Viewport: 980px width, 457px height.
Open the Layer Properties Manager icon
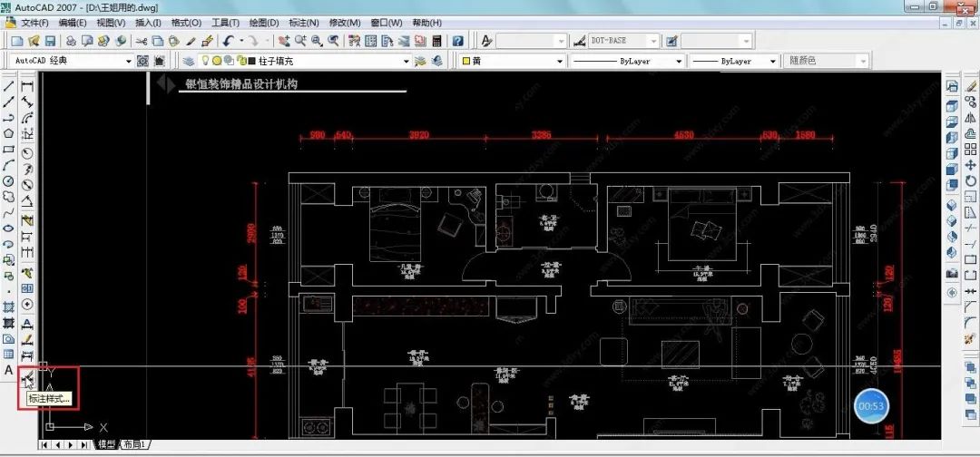[188, 61]
